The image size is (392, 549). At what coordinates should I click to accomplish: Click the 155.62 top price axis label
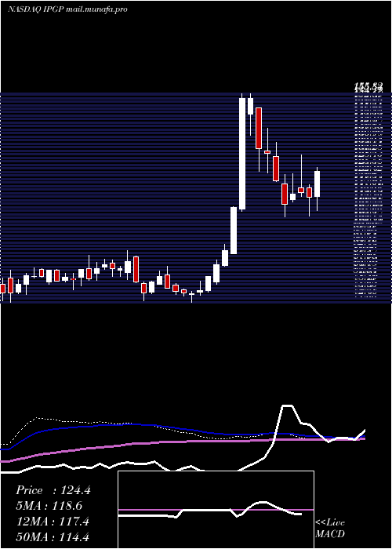point(368,85)
